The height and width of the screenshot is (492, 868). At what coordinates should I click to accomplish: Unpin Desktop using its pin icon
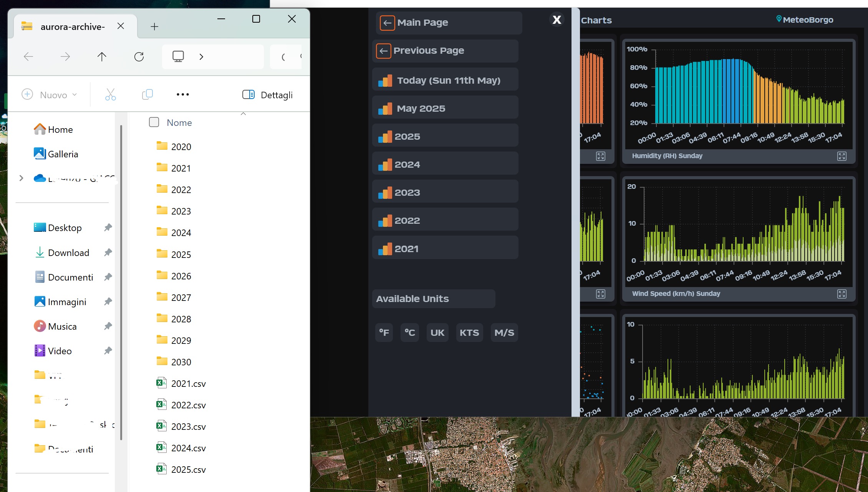click(x=108, y=228)
